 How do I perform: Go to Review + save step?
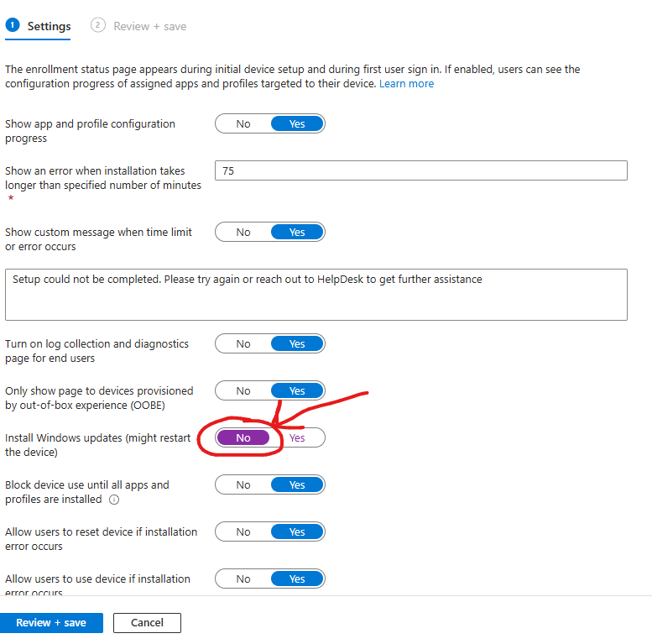pyautogui.click(x=149, y=26)
